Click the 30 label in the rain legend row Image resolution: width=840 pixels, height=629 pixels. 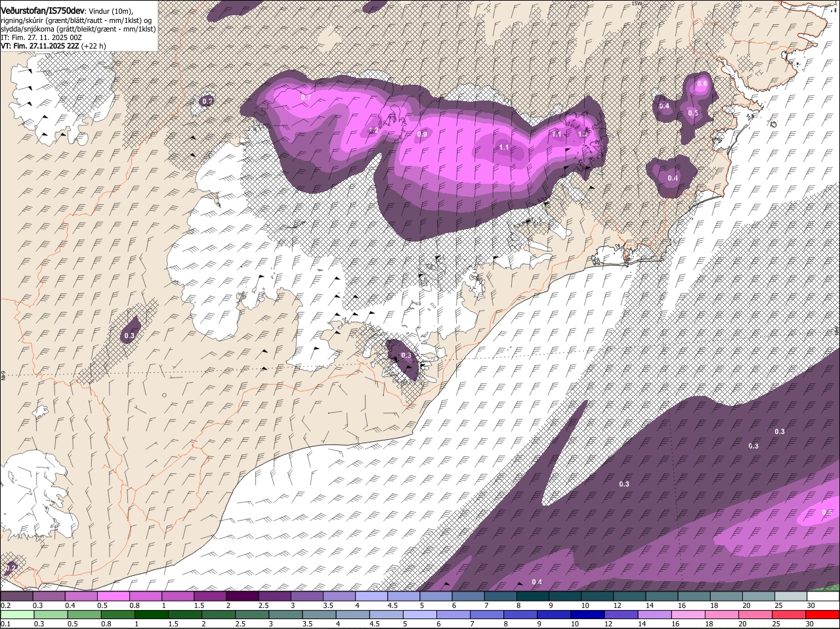click(x=809, y=623)
